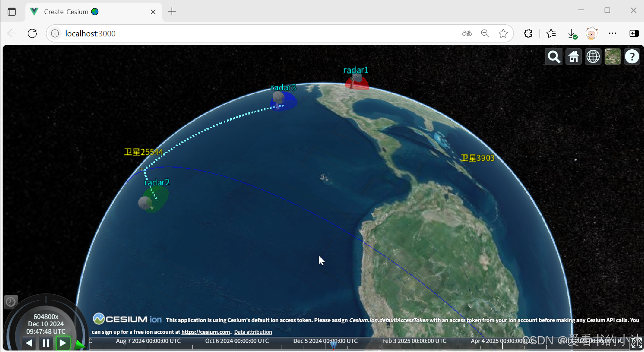Open the zoom control in address bar
This screenshot has width=644, height=352.
click(485, 33)
